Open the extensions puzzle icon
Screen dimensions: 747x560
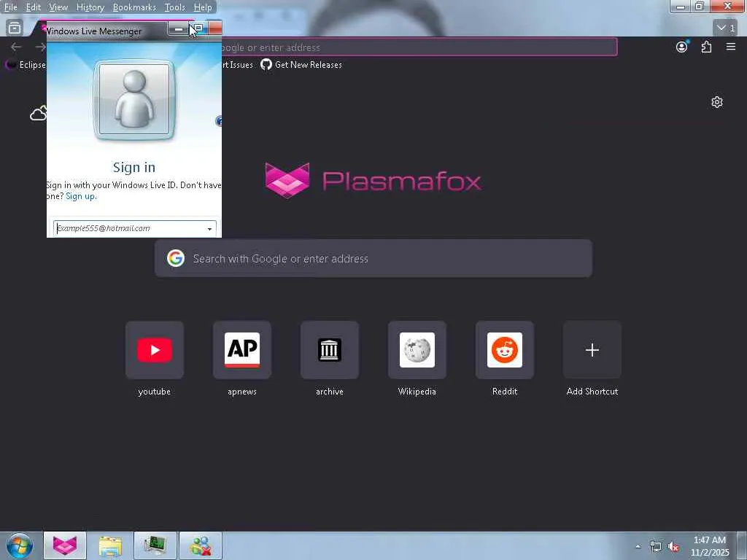click(x=706, y=47)
